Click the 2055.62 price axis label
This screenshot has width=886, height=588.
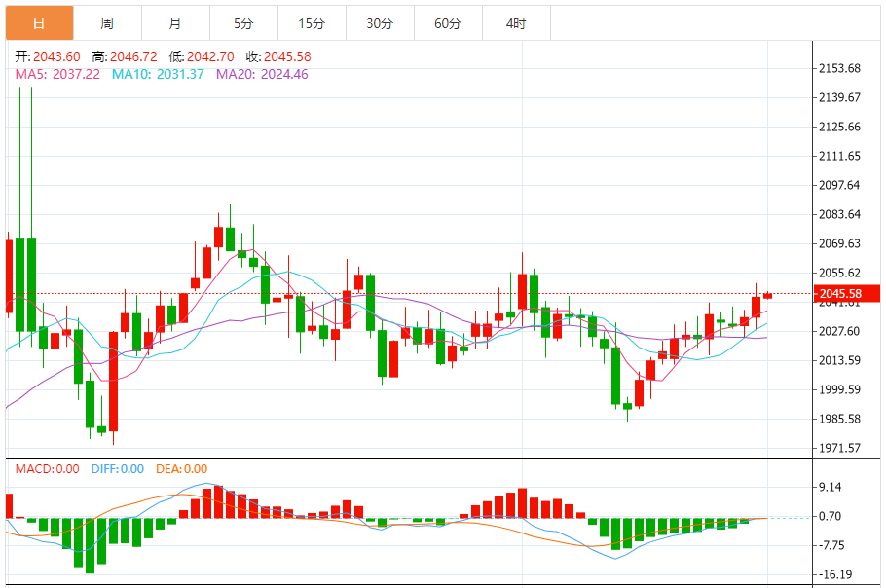coord(839,273)
